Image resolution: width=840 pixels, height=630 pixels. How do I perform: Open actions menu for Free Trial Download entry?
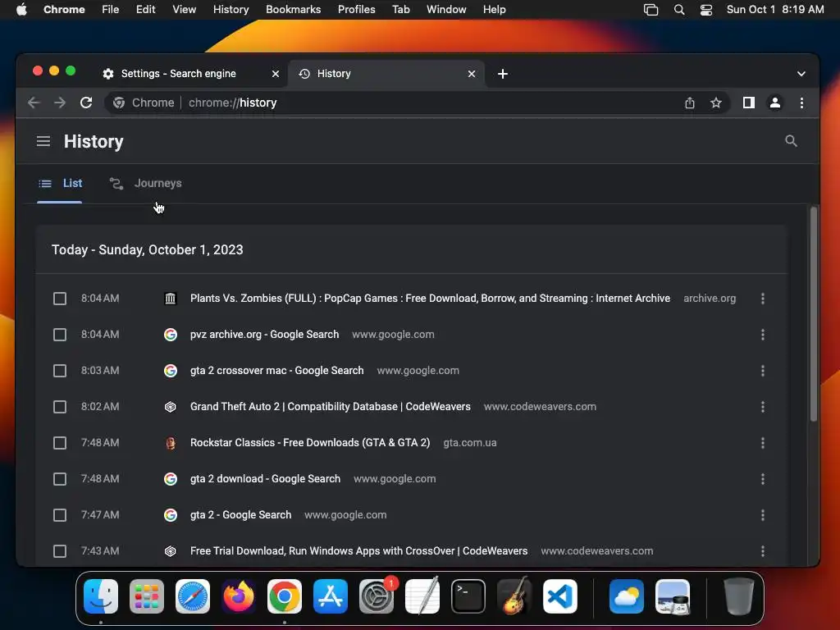click(763, 551)
